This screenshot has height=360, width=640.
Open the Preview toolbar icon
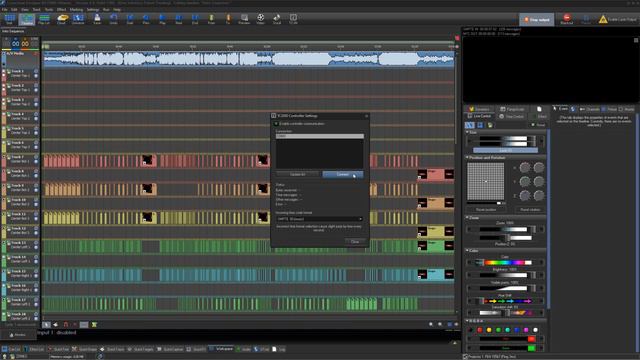click(244, 19)
